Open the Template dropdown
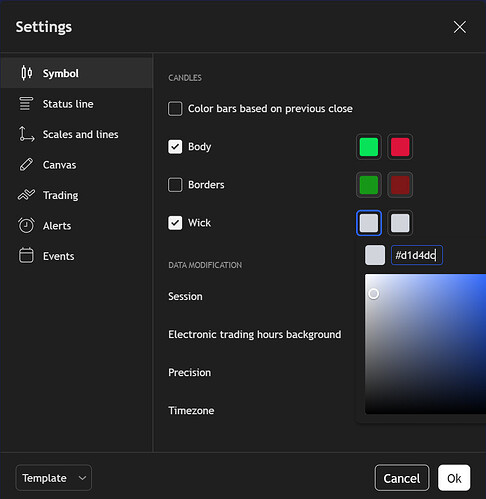This screenshot has width=486, height=499. (x=53, y=478)
